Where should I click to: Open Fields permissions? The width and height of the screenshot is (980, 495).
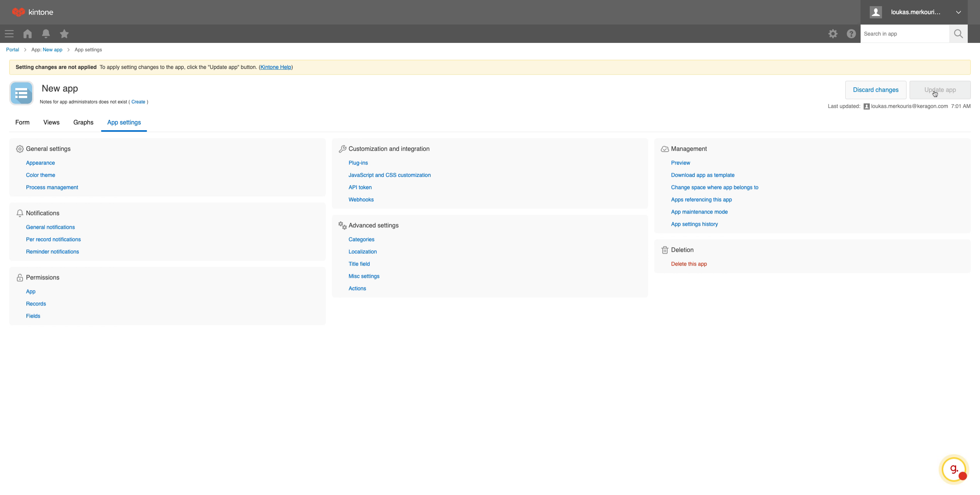[33, 316]
